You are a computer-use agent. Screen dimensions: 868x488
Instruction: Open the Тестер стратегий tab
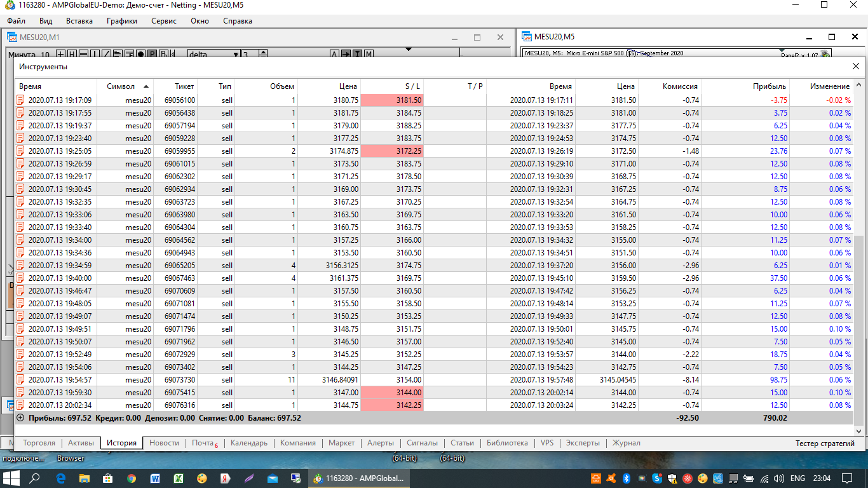pos(825,444)
